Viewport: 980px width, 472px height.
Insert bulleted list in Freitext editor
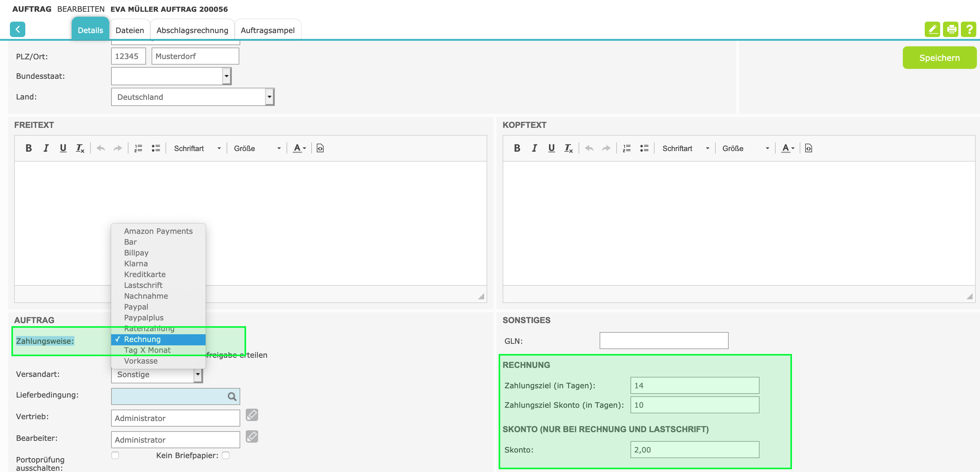tap(156, 148)
